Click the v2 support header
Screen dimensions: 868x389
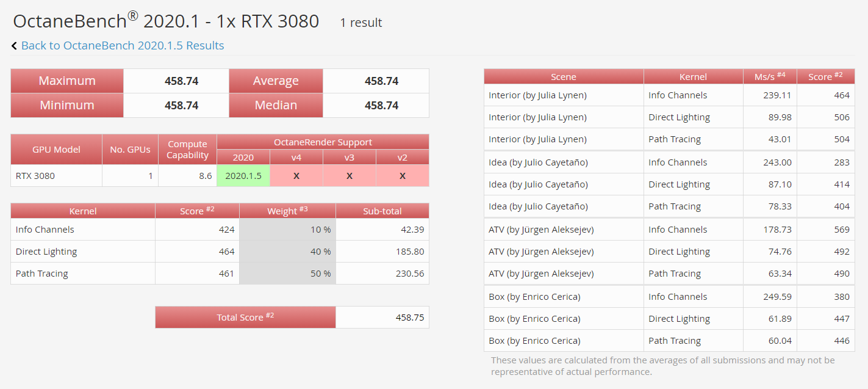pyautogui.click(x=403, y=158)
